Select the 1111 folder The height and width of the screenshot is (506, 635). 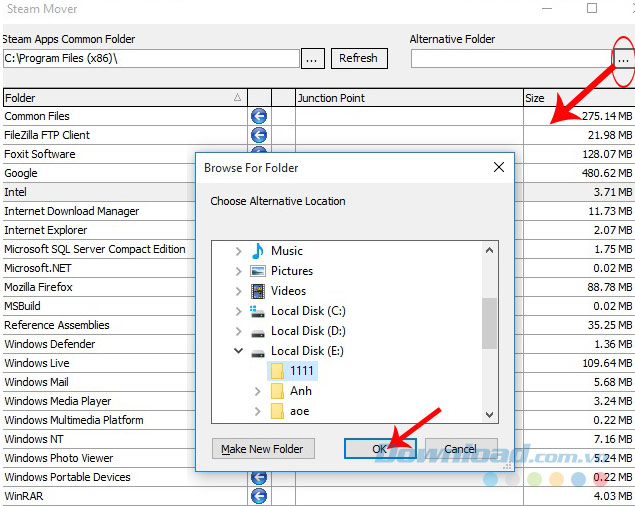300,371
